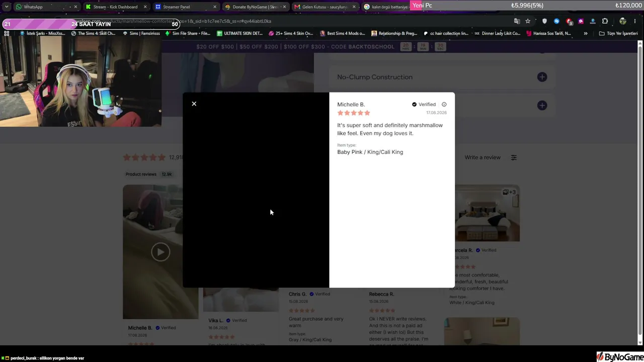Play Michelle B.'s review video

(160, 252)
